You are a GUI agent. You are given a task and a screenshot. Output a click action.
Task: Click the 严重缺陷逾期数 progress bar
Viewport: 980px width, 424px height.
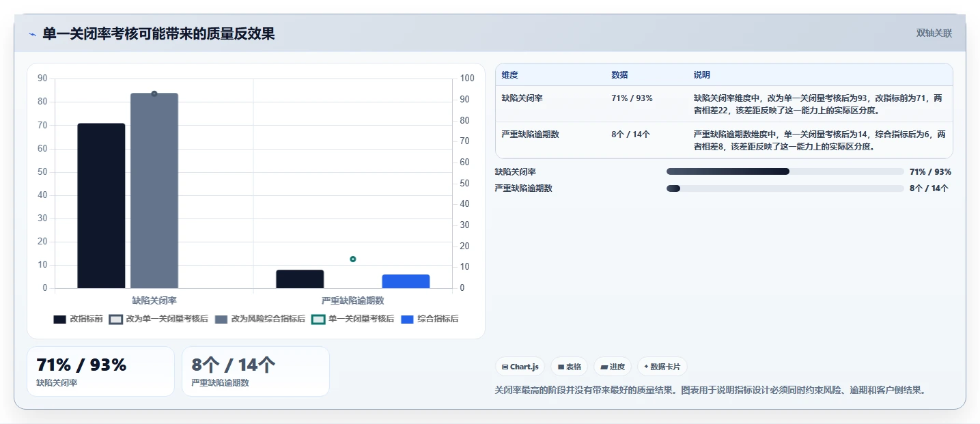point(785,188)
